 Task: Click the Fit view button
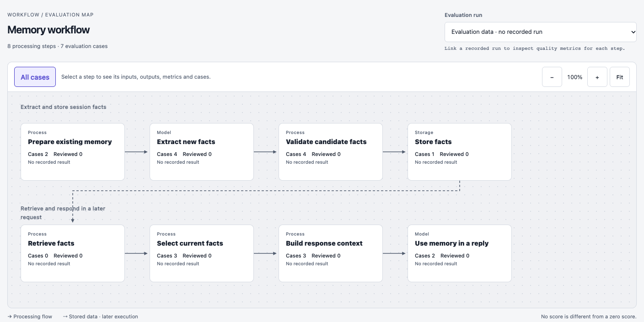point(620,77)
